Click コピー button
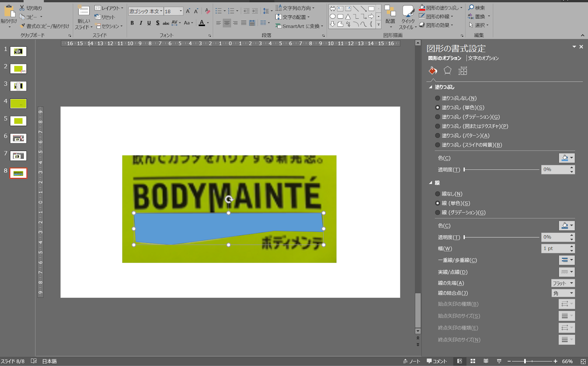This screenshot has width=588, height=366. [x=31, y=17]
